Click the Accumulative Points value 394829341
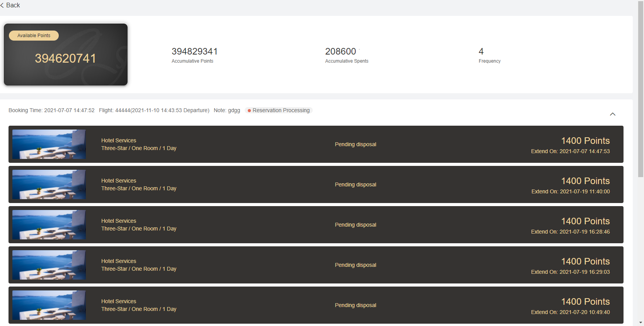The width and height of the screenshot is (644, 326). coord(194,51)
